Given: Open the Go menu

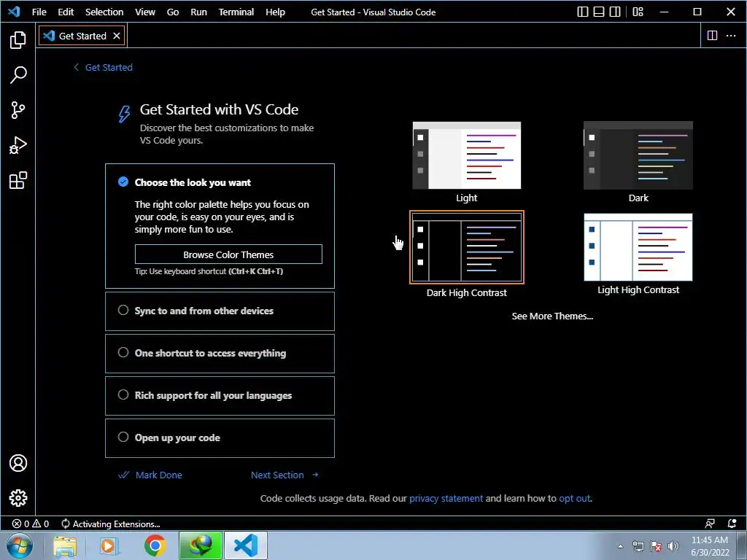Looking at the screenshot, I should 173,12.
